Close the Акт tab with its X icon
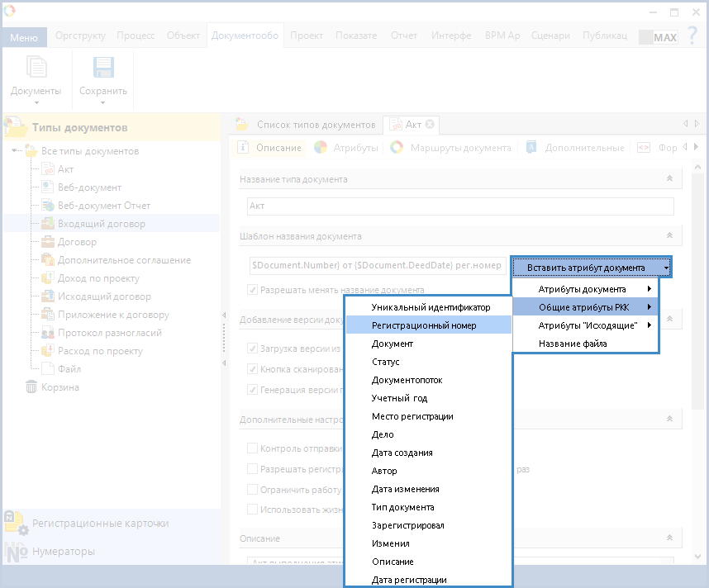 [x=431, y=125]
